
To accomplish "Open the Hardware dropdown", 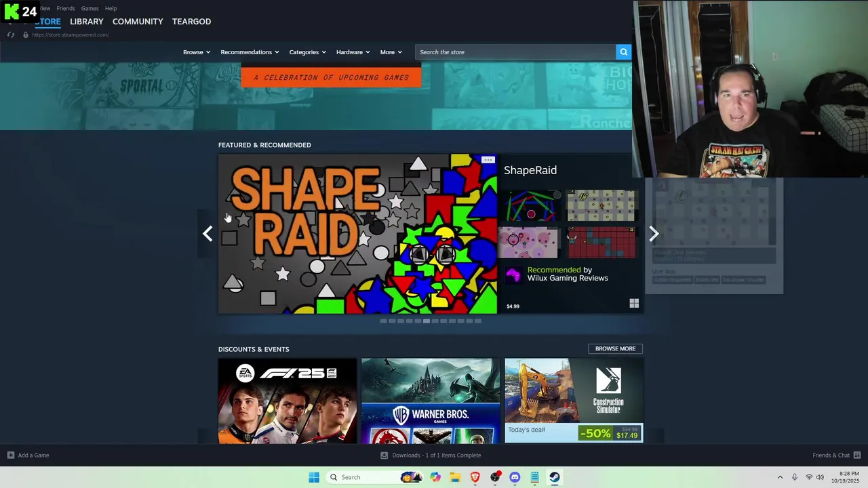I will [x=353, y=52].
